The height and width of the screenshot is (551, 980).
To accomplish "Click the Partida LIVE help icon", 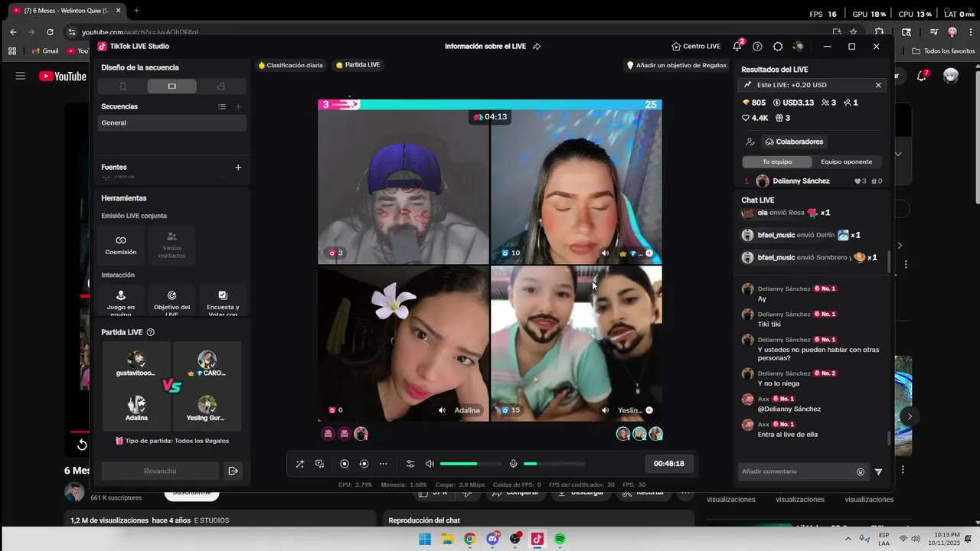I will (x=150, y=332).
